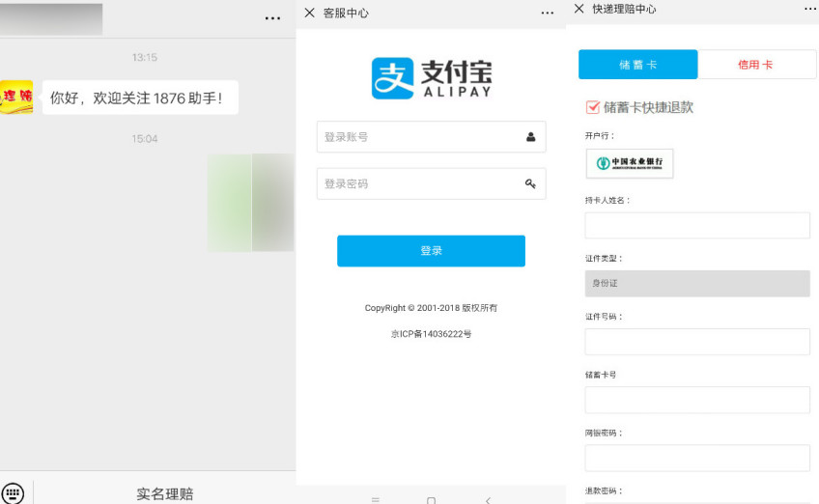Toggle the 储蓄卡快捷退款 checkbox
This screenshot has width=819, height=504.
coord(592,107)
